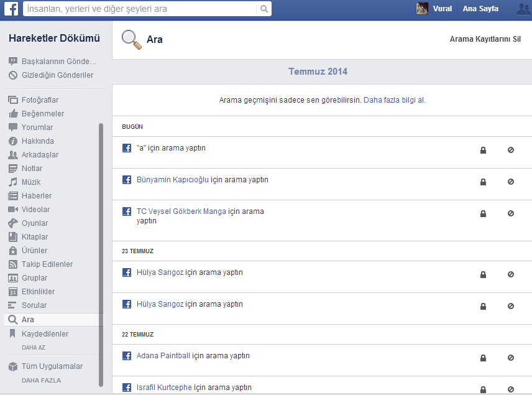
Task: Click the Takip Edilenler feed icon
Action: tap(13, 264)
